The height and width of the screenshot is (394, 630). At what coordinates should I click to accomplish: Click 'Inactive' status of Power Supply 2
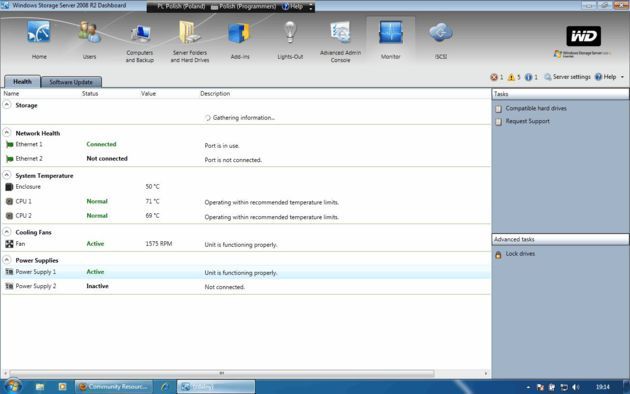(x=97, y=286)
